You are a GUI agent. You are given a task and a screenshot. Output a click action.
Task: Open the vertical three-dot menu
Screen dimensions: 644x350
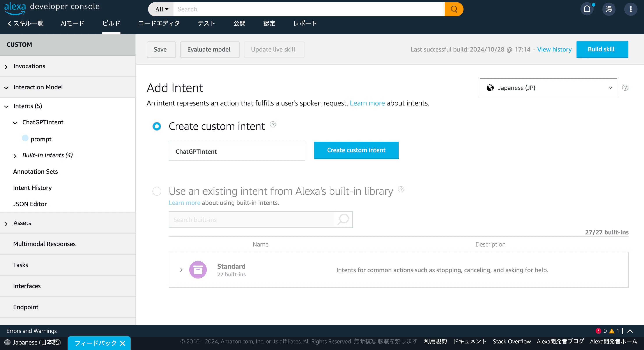coord(631,9)
